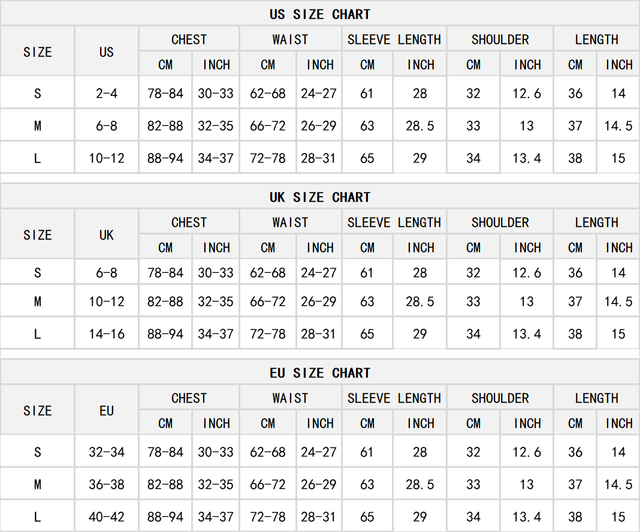The width and height of the screenshot is (640, 532).
Task: Click the EU column header cell
Action: (x=107, y=410)
